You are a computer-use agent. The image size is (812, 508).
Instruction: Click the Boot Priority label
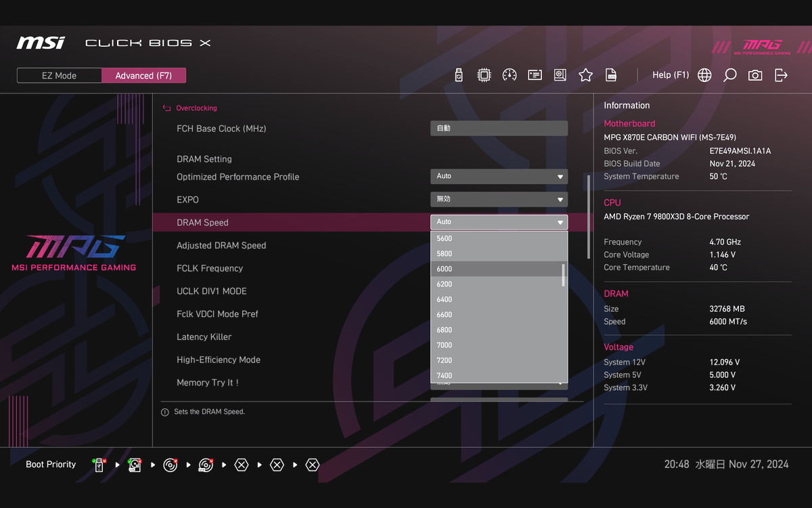pyautogui.click(x=51, y=465)
